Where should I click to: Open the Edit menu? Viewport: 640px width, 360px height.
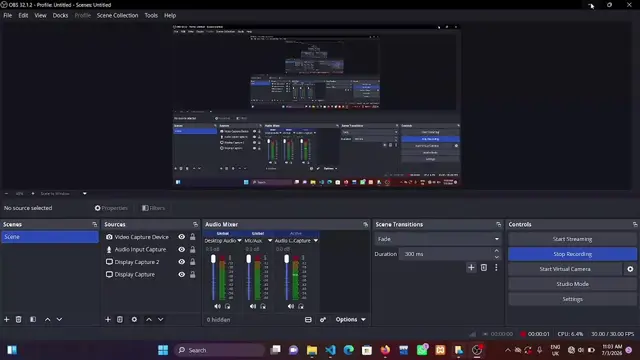click(23, 16)
